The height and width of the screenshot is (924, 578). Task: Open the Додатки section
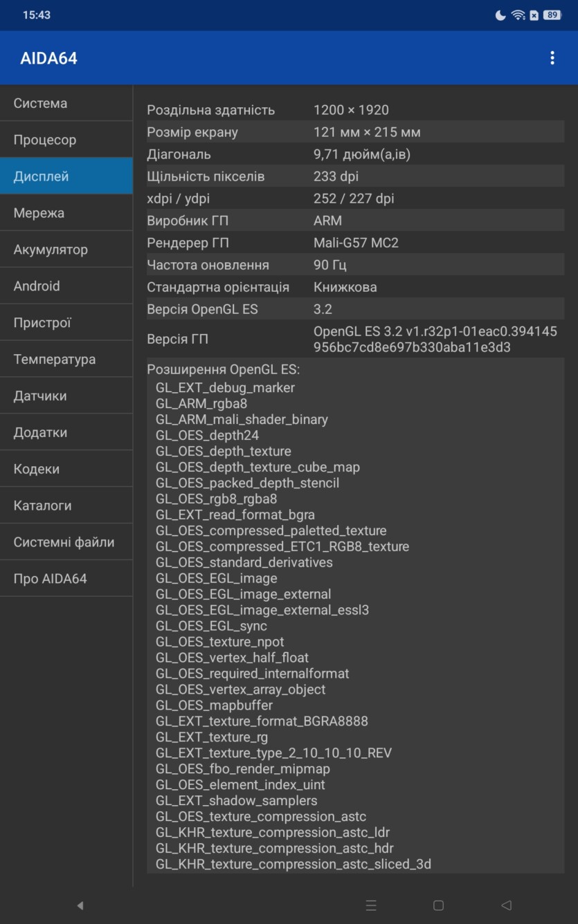(66, 432)
